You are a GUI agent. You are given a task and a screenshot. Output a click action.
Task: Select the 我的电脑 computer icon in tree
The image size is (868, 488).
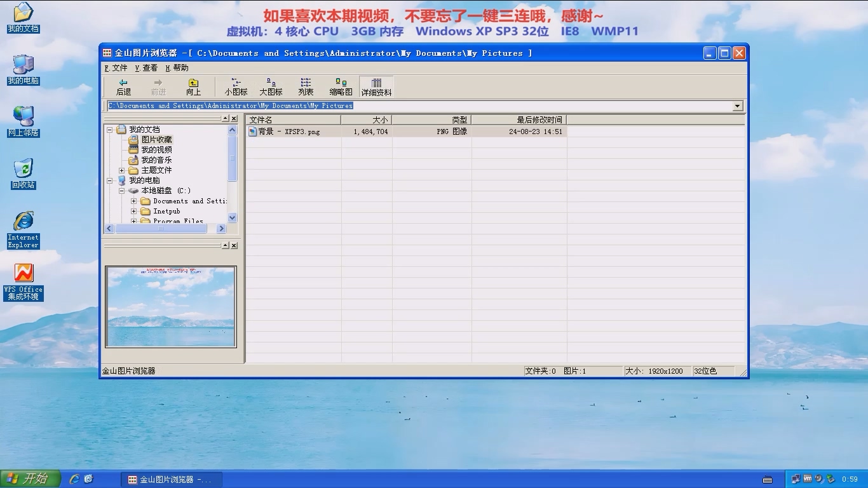(x=121, y=180)
